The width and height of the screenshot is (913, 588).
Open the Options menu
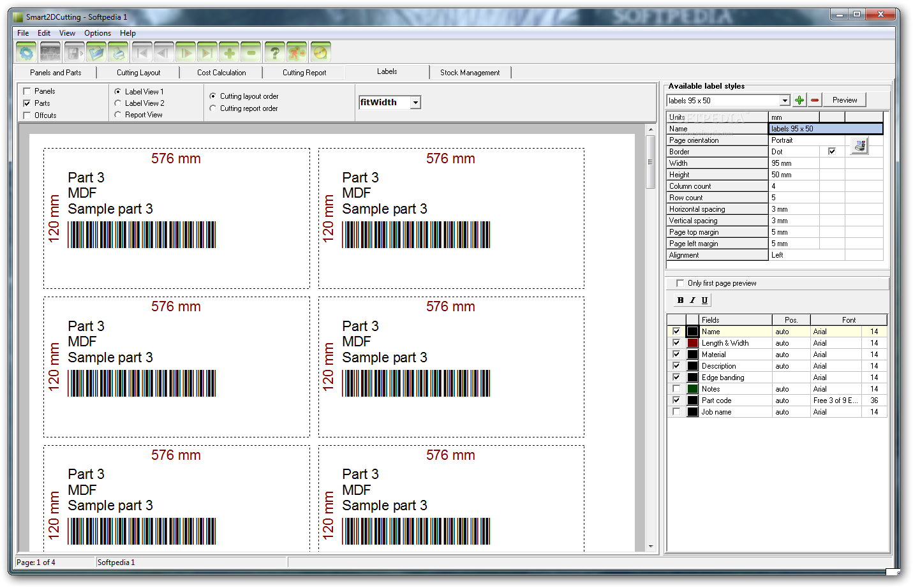(x=98, y=33)
